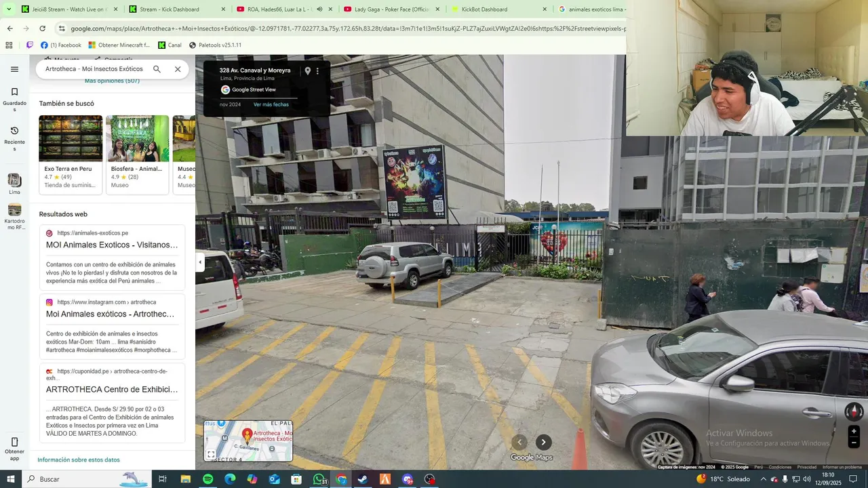The width and height of the screenshot is (868, 488).
Task: Click the magnifier search icon in Maps search box
Action: point(157,69)
